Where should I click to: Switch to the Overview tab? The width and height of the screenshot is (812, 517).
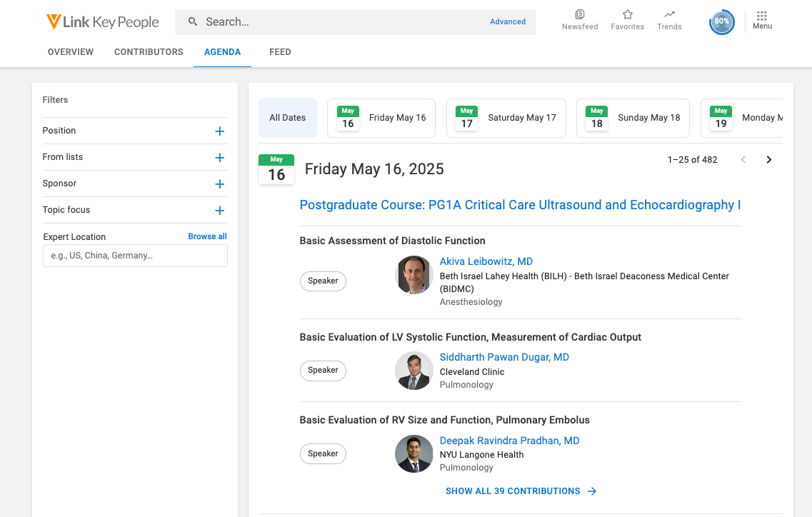coord(71,52)
